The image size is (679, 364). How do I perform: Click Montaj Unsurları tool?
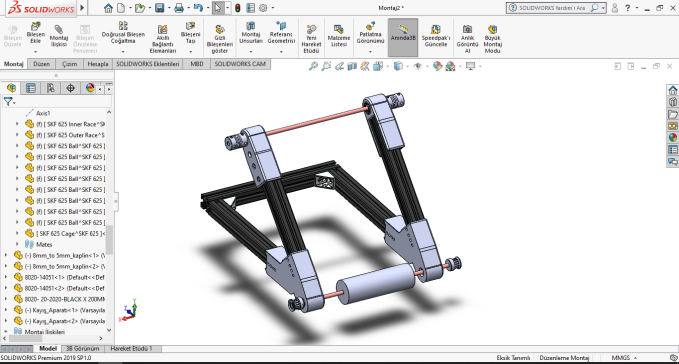251,33
